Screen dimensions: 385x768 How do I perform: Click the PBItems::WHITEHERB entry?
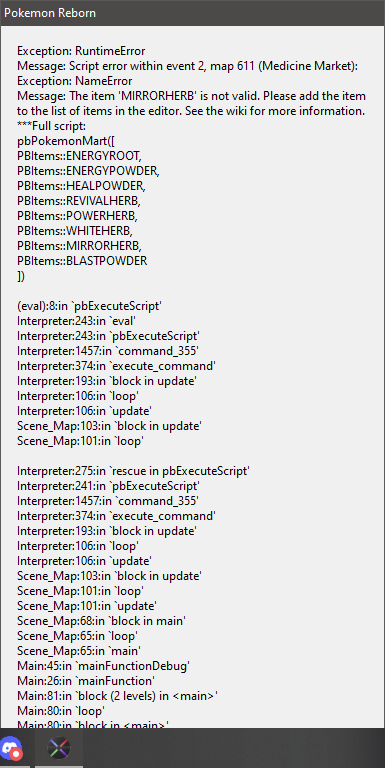(x=75, y=231)
